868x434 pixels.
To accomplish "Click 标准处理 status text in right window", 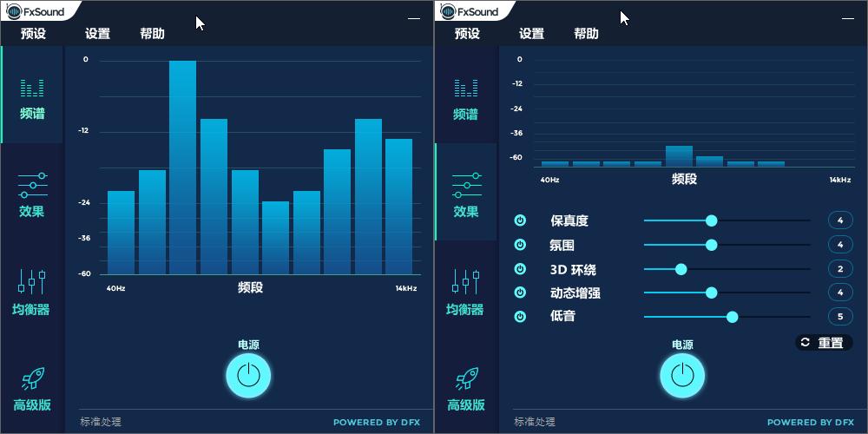I will pos(535,422).
